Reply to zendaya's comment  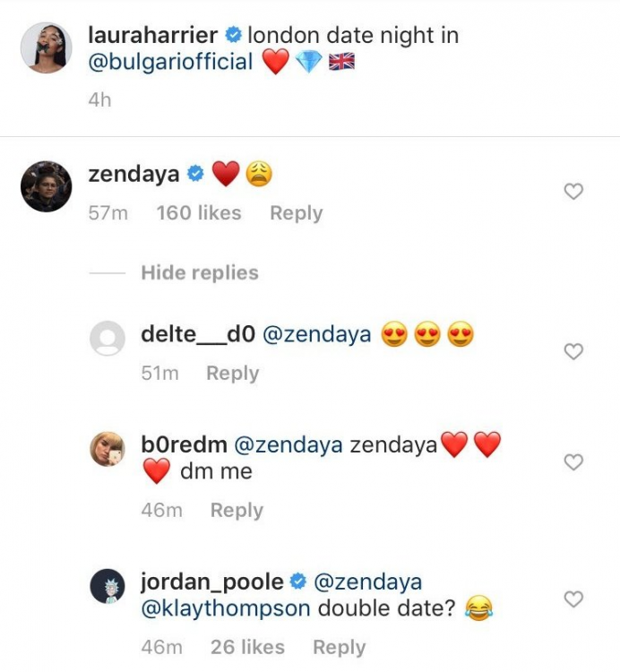point(296,213)
